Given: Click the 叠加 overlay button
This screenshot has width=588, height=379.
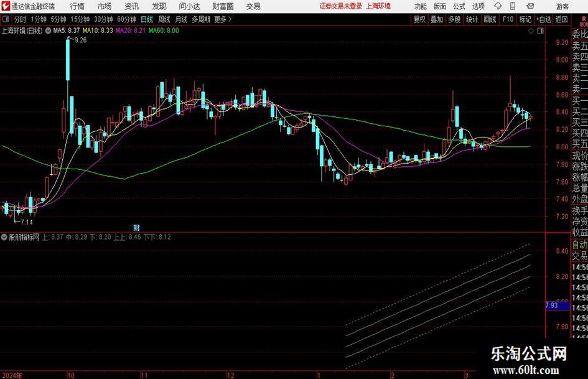Looking at the screenshot, I should [x=437, y=19].
